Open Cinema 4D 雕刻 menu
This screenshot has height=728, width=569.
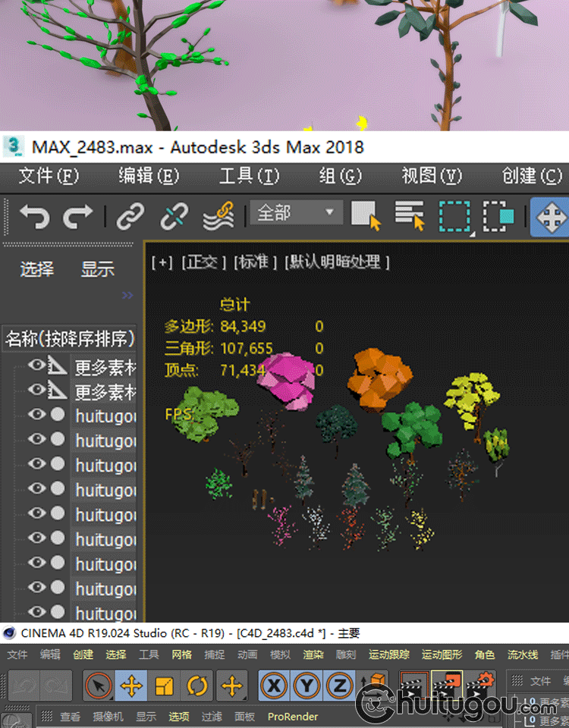click(x=346, y=654)
